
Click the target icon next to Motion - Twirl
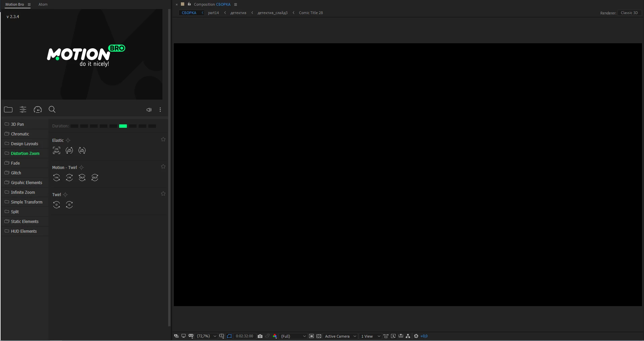click(x=81, y=168)
